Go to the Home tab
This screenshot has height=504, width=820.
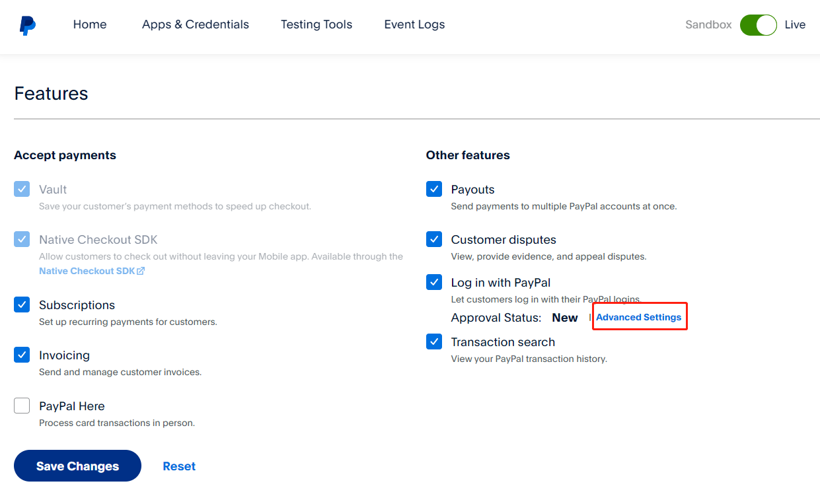click(x=90, y=24)
